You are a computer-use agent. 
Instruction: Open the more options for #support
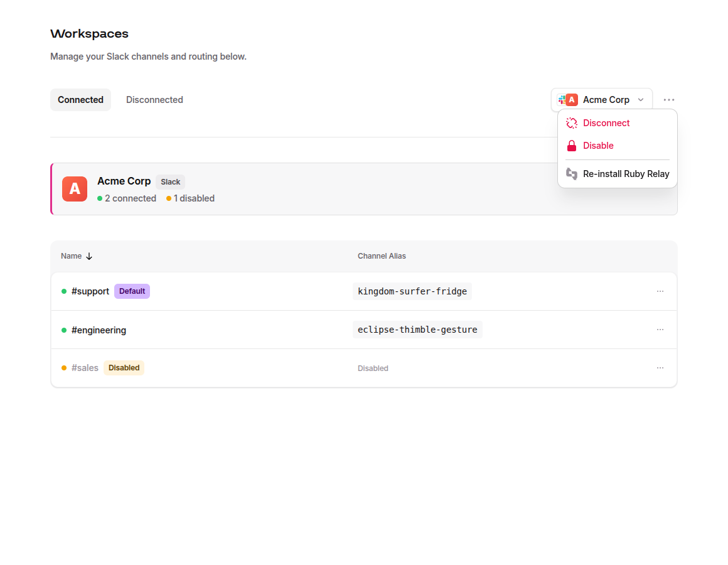pos(660,291)
